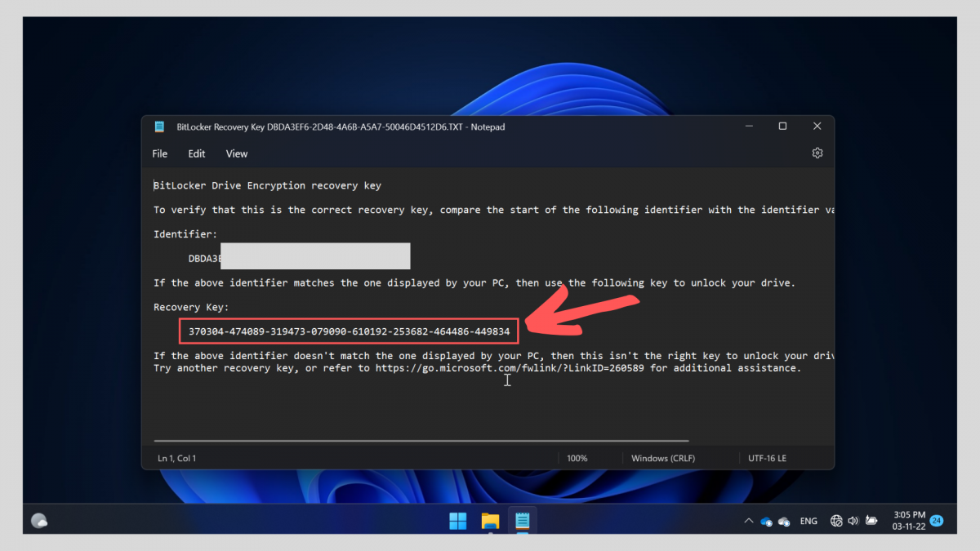980x551 pixels.
Task: Open File Explorer from the taskbar
Action: coord(490,520)
